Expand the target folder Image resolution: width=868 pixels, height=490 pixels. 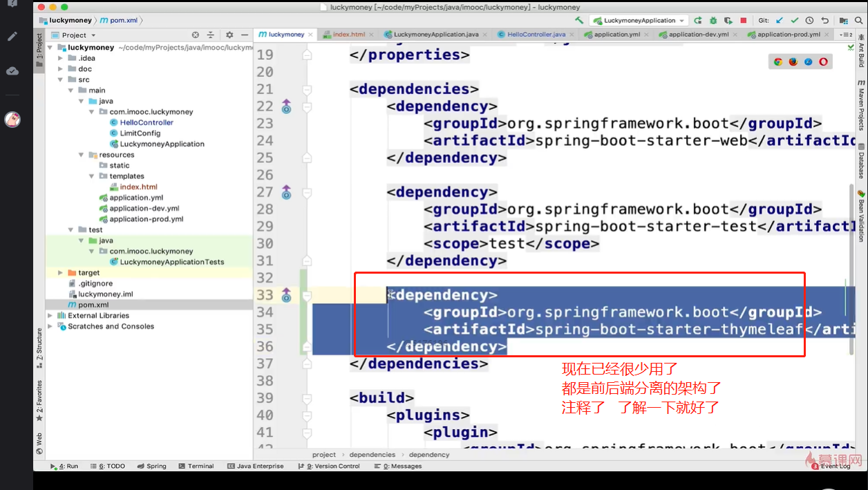pyautogui.click(x=61, y=273)
